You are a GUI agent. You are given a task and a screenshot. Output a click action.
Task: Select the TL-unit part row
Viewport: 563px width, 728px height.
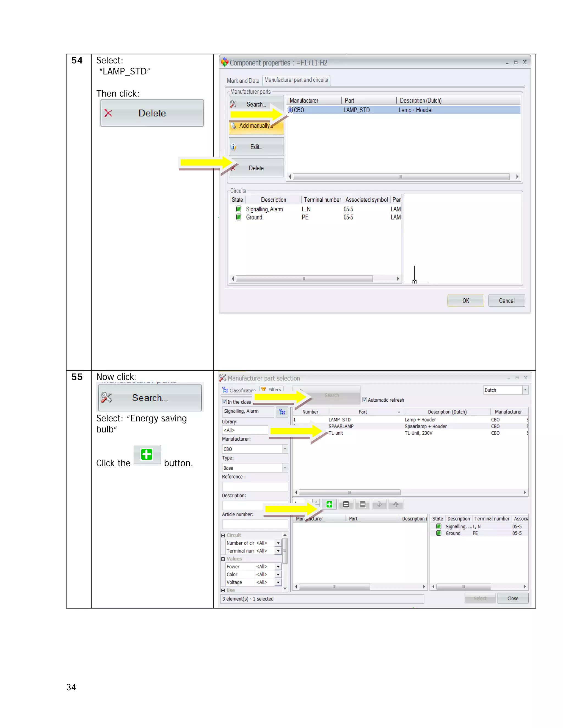pyautogui.click(x=410, y=433)
